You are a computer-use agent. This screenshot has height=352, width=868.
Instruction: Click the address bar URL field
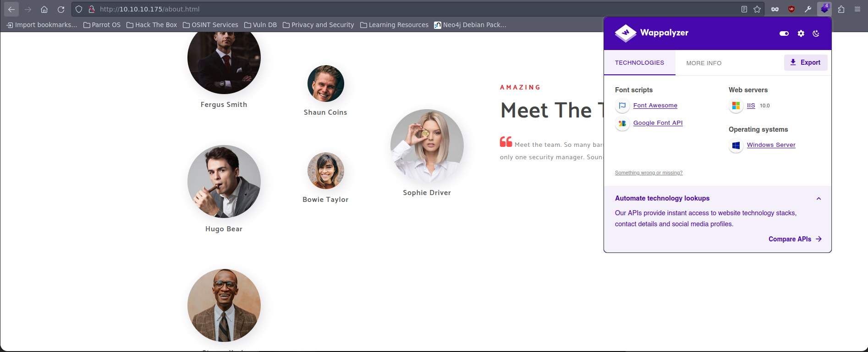[367, 9]
